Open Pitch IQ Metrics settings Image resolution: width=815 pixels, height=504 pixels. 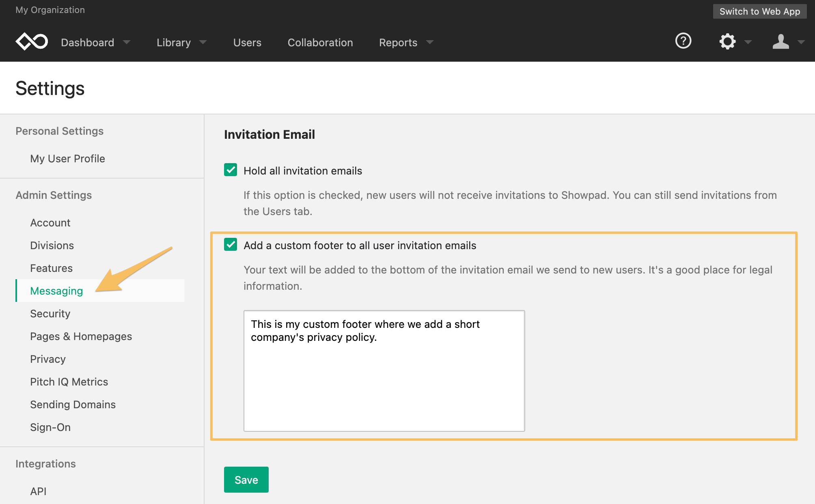(x=69, y=382)
